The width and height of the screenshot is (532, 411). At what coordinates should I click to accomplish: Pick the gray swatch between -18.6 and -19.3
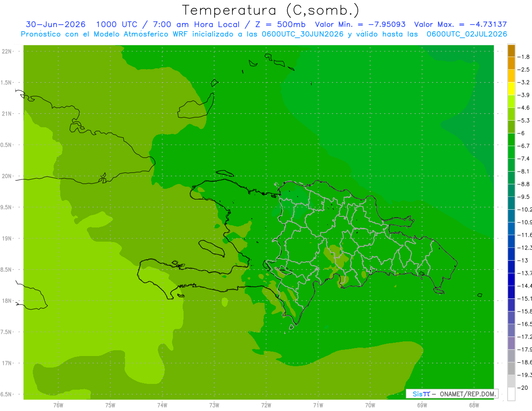[511, 368]
